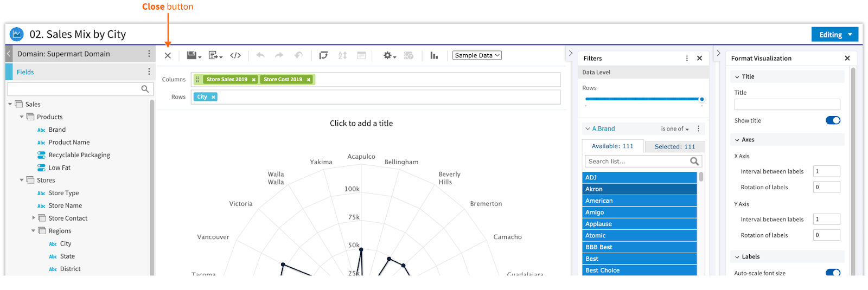Switch to the Selected: 111 tab

675,147
